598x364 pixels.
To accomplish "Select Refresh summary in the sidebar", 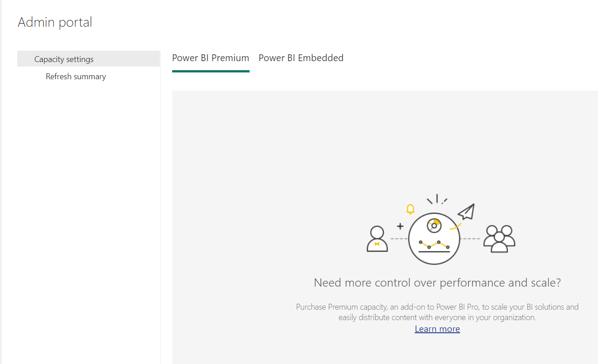I will 76,77.
